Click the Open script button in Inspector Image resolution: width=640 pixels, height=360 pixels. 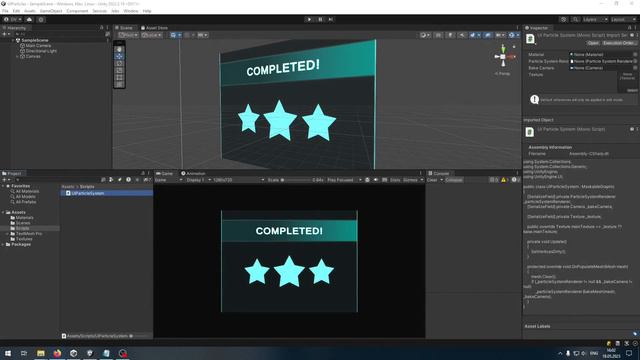point(593,43)
